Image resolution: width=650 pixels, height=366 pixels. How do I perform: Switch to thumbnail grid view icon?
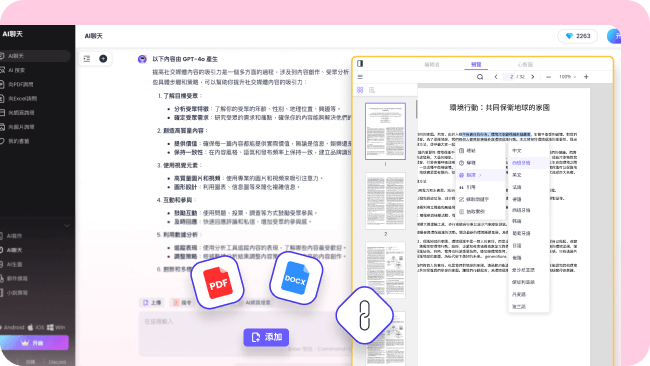[360, 90]
